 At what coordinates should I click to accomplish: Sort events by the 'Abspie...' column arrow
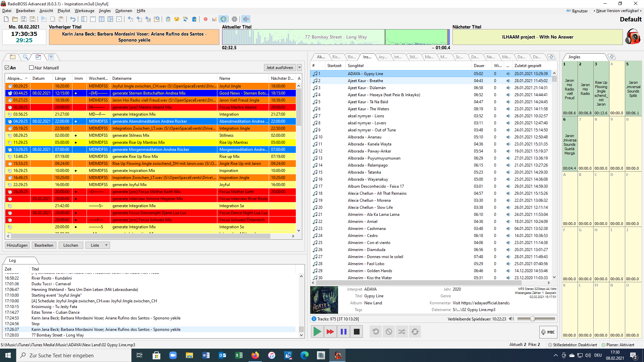26,78
